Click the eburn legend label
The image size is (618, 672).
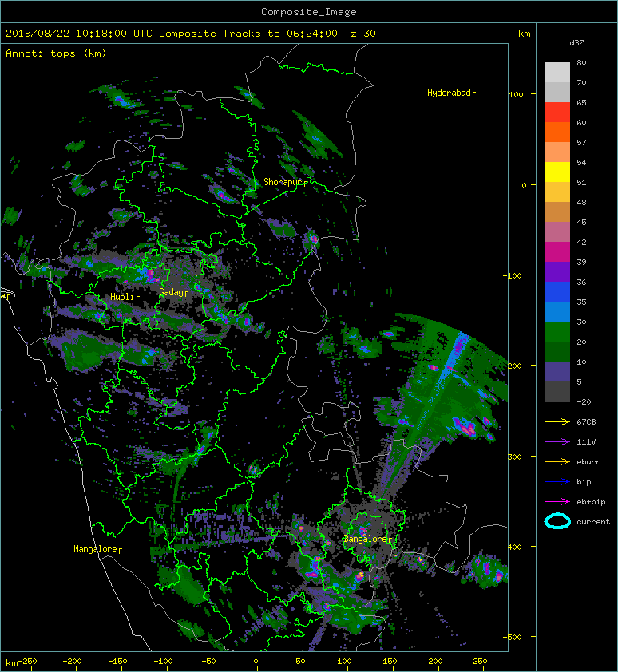tap(588, 462)
